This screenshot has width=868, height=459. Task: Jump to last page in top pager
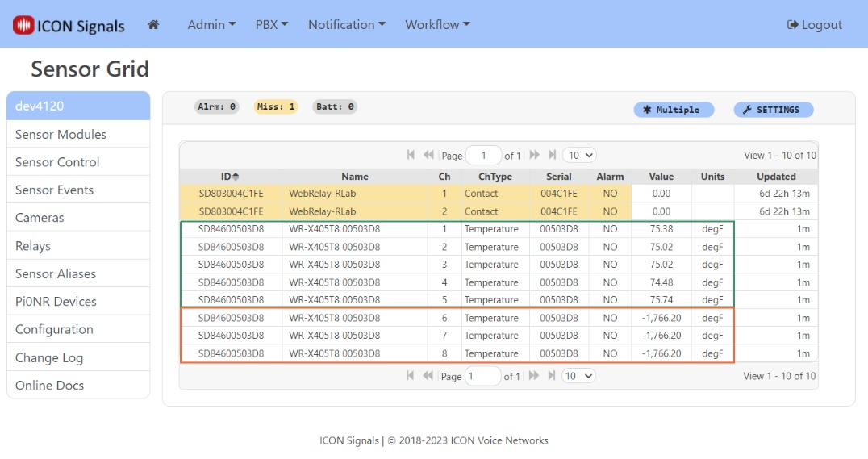[552, 155]
